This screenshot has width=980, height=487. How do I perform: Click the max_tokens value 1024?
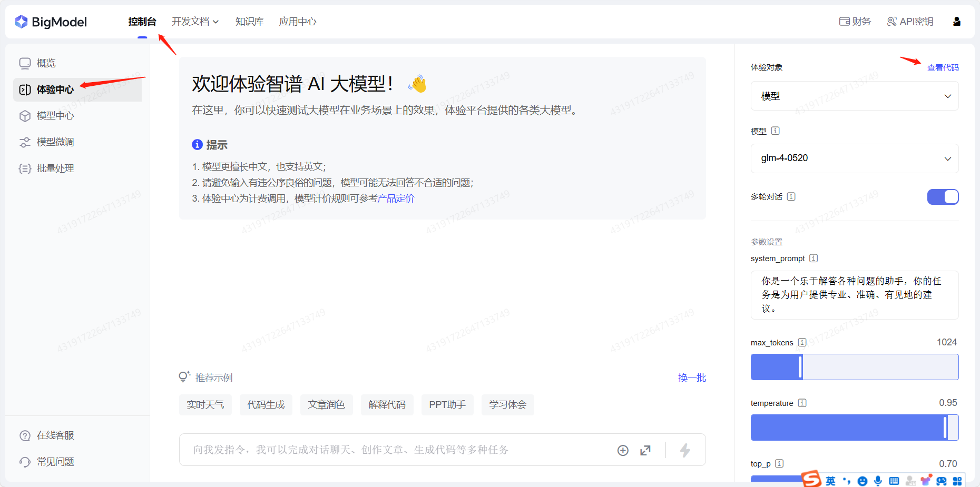click(x=946, y=342)
